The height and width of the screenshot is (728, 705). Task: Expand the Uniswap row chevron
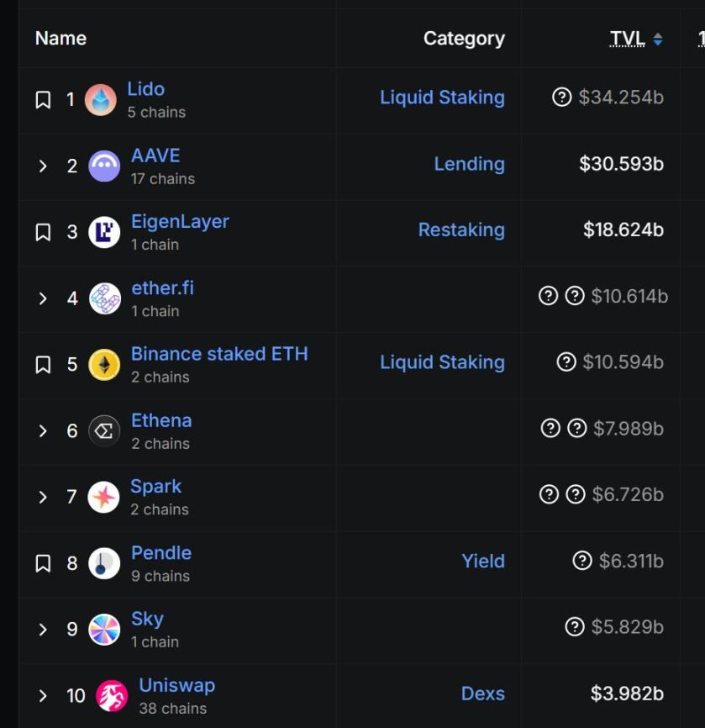click(x=43, y=695)
